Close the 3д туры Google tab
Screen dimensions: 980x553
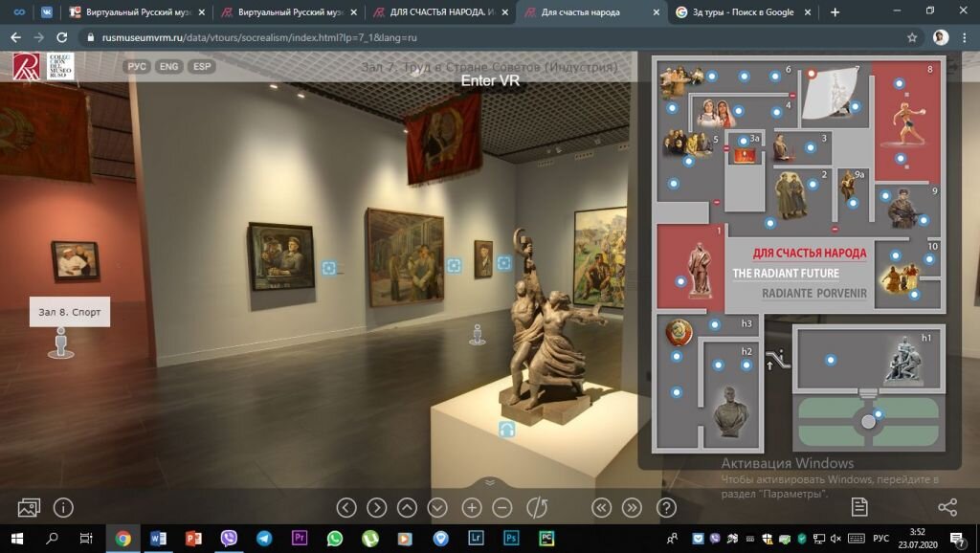[808, 11]
